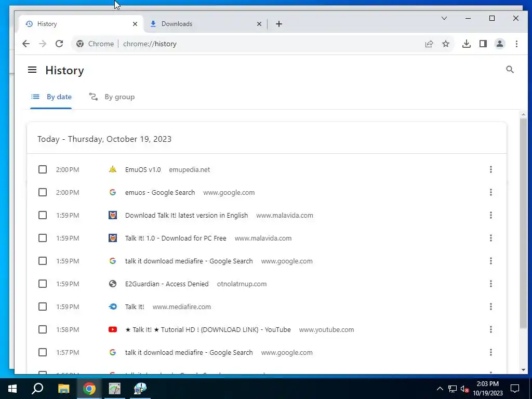This screenshot has height=399, width=532.
Task: Check the 1:59 PM talk it download mediafire search
Action: pos(43,261)
